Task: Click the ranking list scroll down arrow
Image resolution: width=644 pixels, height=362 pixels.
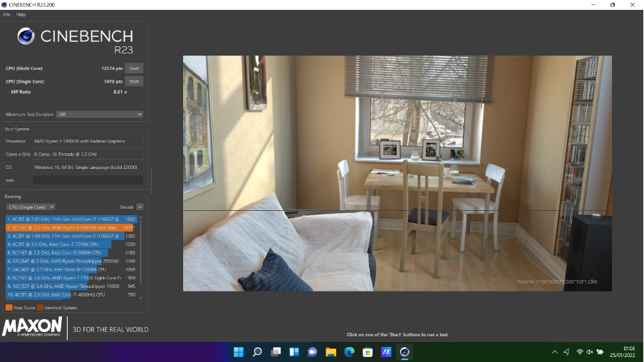Action: click(140, 297)
